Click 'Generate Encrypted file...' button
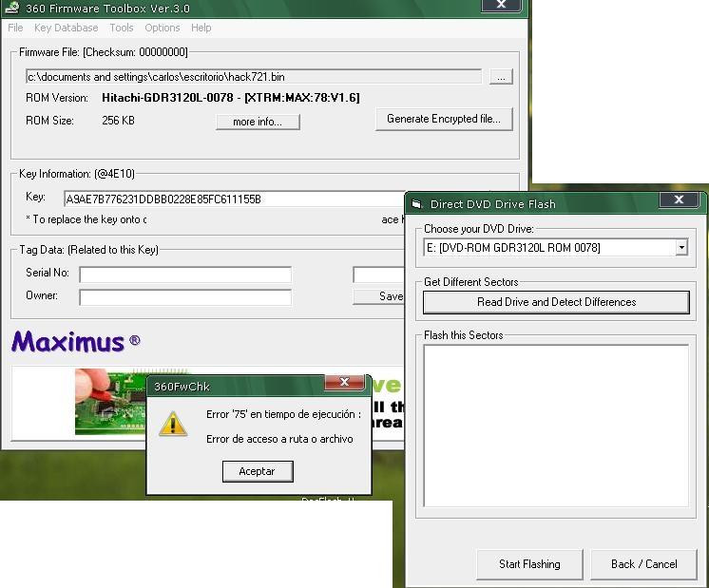Screen dimensions: 709x588 [444, 119]
